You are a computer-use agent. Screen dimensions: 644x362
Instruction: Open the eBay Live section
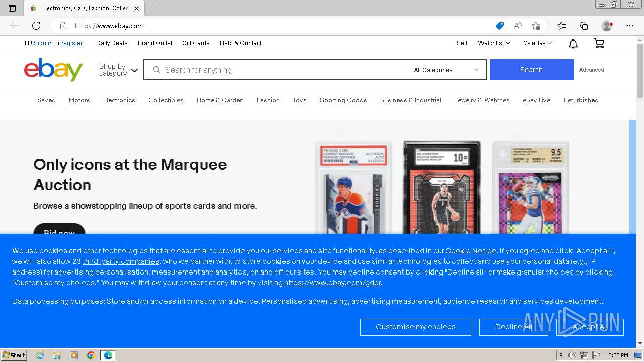coord(537,100)
